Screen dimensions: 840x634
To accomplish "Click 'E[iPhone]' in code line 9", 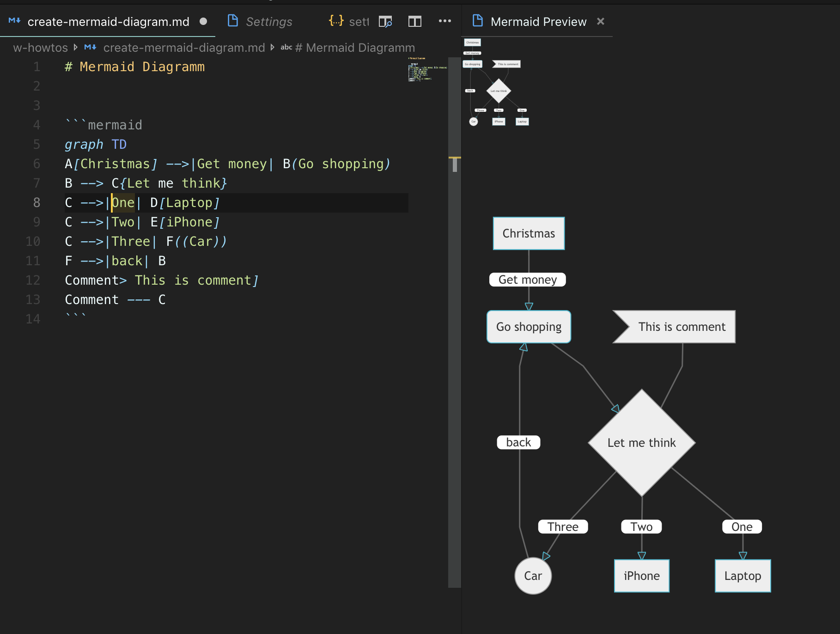I will pos(185,222).
